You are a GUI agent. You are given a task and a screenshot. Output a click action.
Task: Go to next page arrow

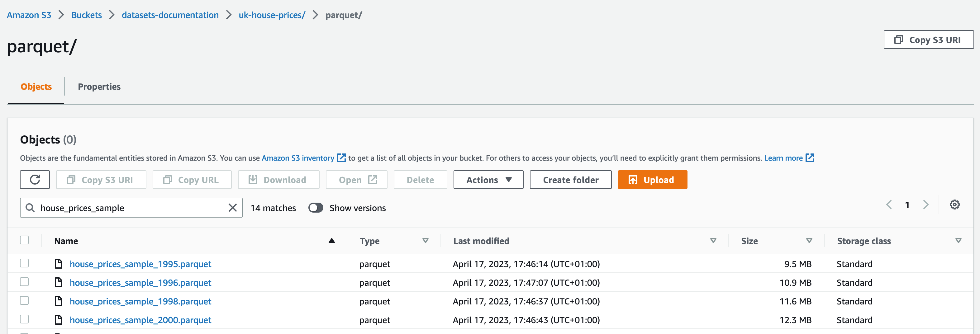click(925, 205)
